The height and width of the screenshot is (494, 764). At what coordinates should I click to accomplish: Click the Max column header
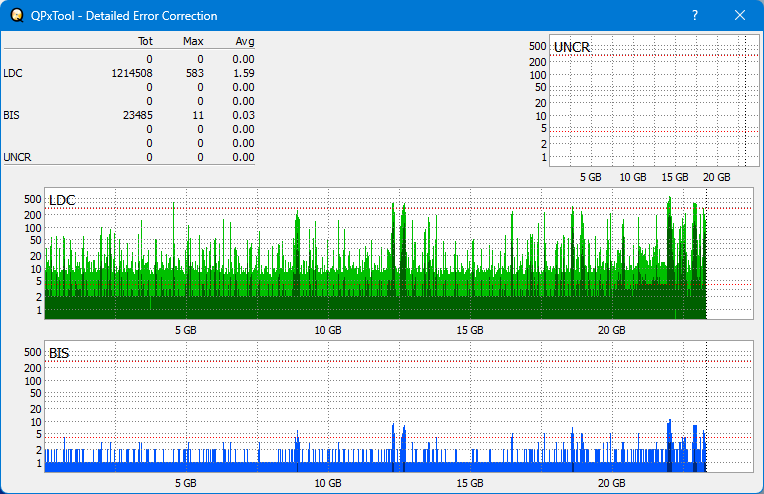pyautogui.click(x=193, y=41)
